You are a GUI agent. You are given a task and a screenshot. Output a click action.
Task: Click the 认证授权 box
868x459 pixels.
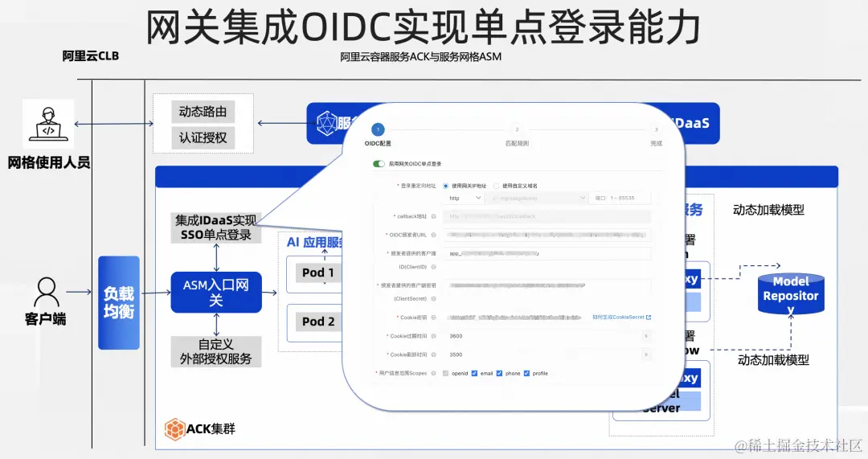click(203, 138)
